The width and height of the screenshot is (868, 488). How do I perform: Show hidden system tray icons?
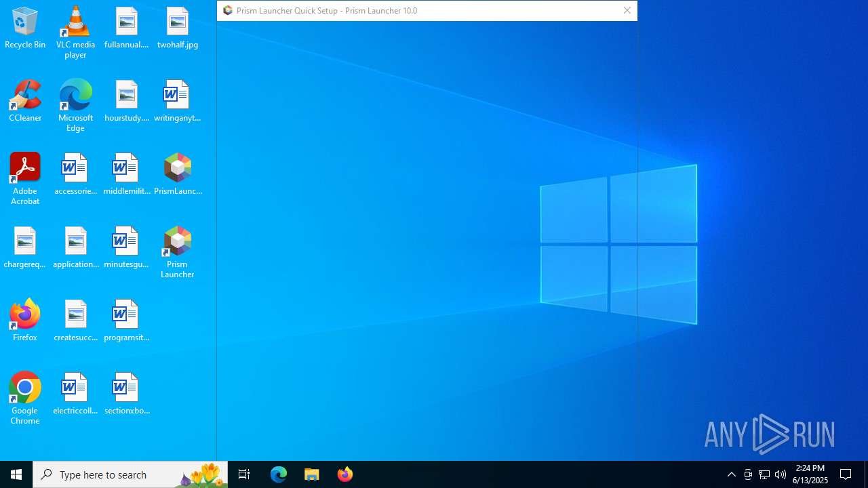pyautogui.click(x=731, y=474)
